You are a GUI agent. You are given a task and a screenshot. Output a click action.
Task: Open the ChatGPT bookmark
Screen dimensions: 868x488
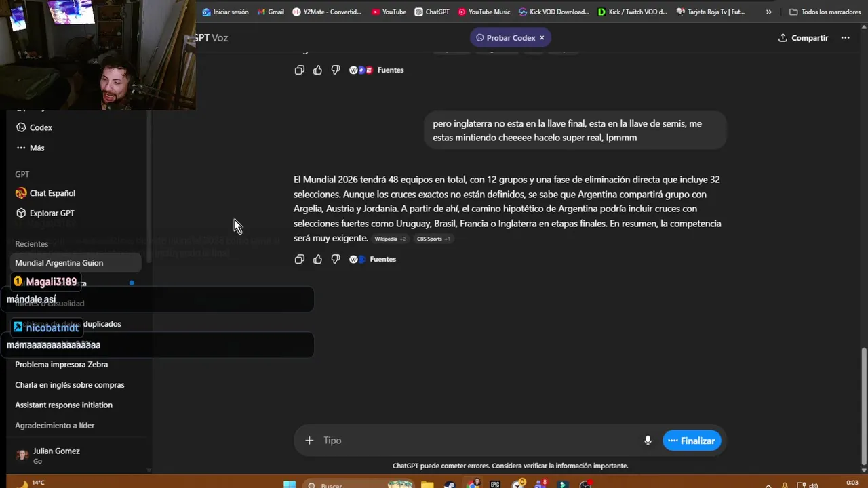[432, 12]
